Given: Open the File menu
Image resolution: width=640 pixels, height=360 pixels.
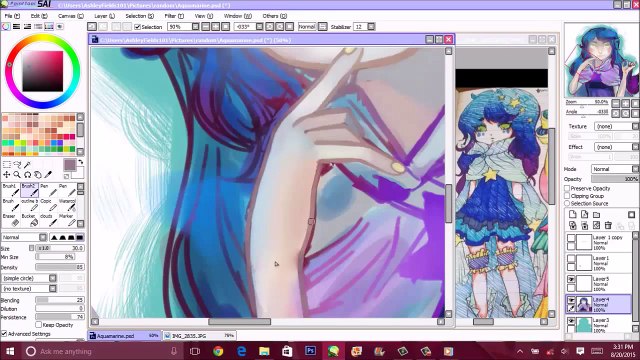Looking at the screenshot, I should (x=12, y=16).
